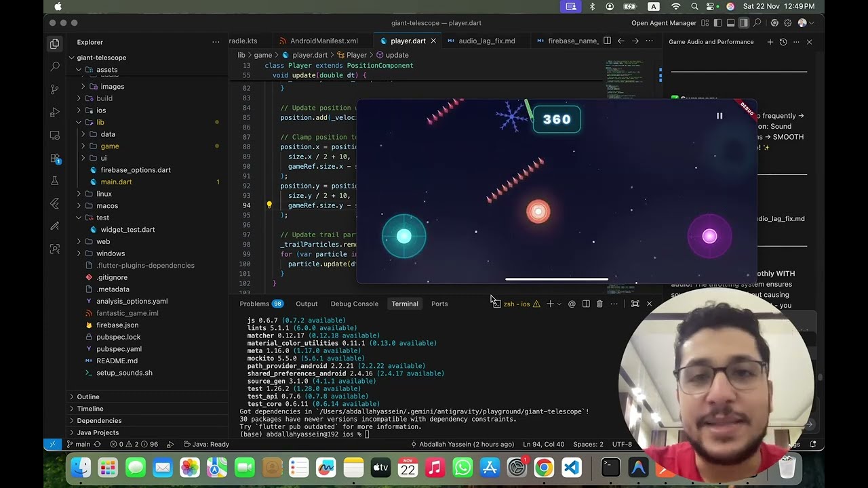
Task: Click the new terminal plus icon
Action: coord(550,304)
